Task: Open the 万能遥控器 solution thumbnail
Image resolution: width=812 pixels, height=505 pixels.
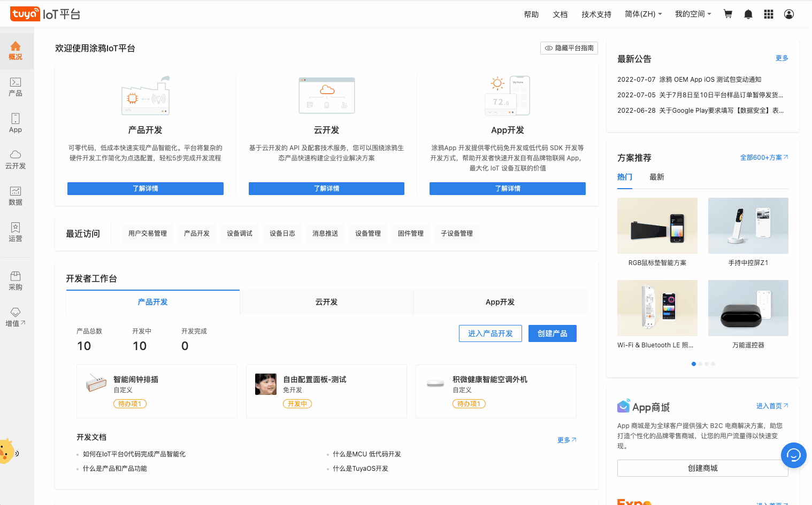Action: point(748,308)
